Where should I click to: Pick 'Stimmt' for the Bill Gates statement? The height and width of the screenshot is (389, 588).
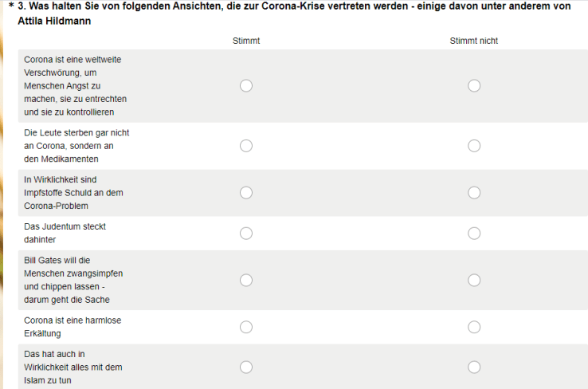coord(246,280)
